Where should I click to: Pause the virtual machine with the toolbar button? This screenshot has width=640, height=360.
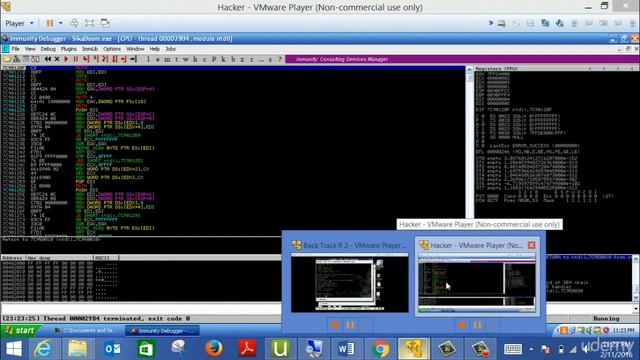point(49,23)
